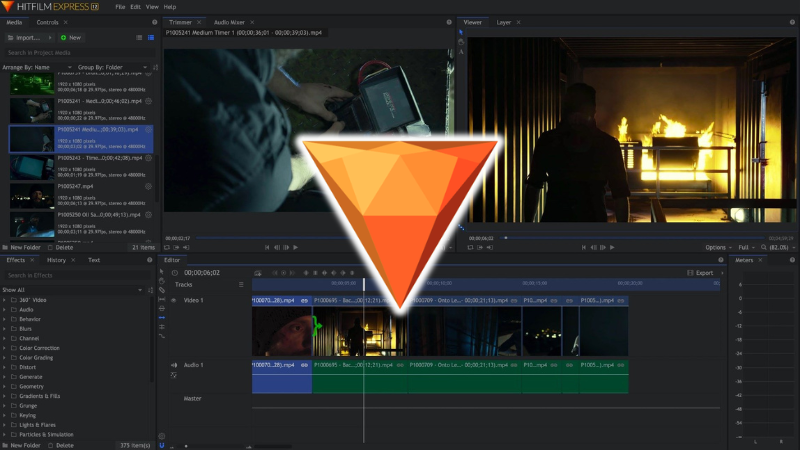This screenshot has width=800, height=450.
Task: Click the make composite shot icon
Action: coord(258,273)
